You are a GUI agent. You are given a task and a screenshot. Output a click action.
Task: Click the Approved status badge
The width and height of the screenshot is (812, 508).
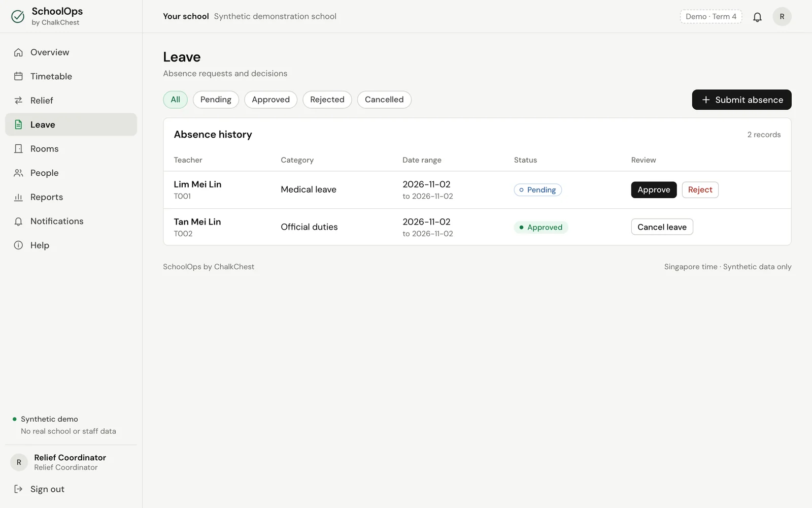(541, 227)
